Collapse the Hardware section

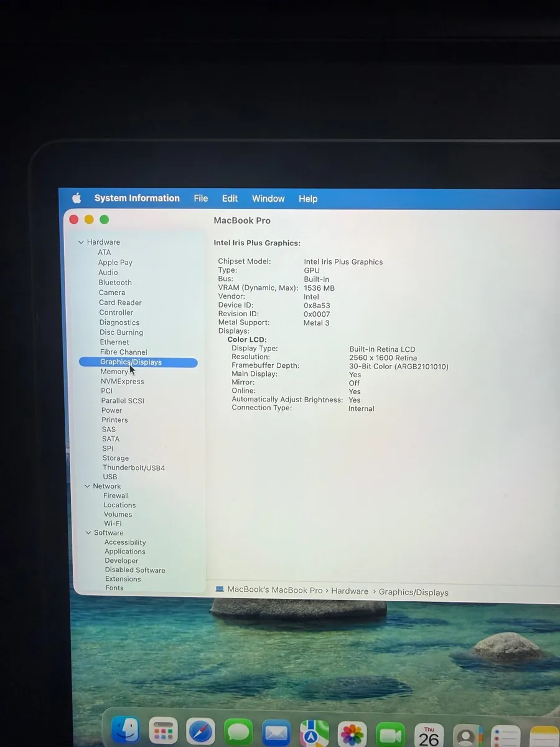click(82, 242)
